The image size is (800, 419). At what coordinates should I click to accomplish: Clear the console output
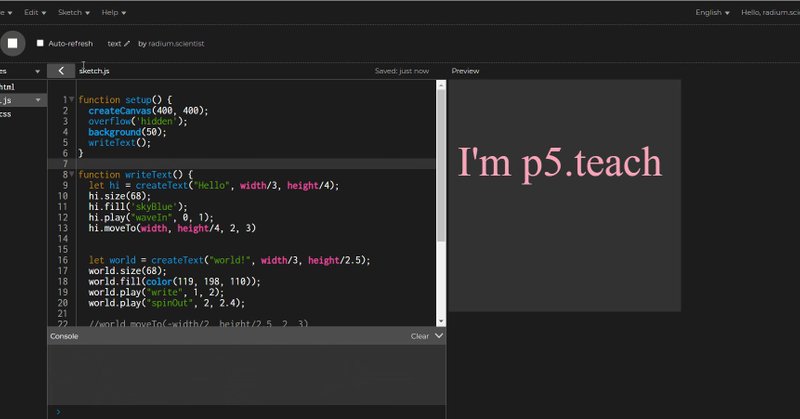click(419, 336)
